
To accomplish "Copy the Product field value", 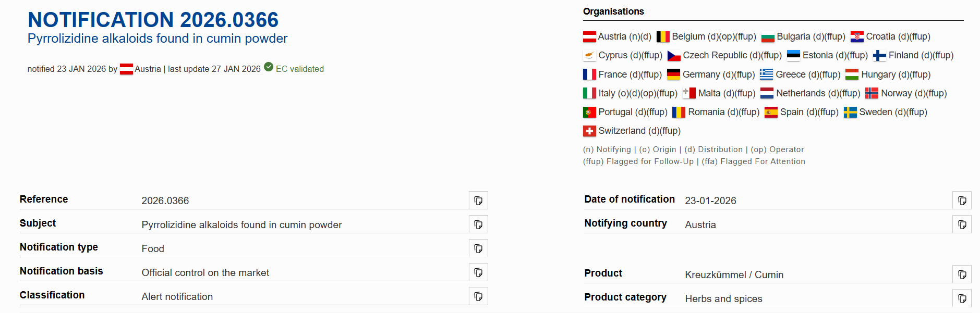I will (962, 274).
